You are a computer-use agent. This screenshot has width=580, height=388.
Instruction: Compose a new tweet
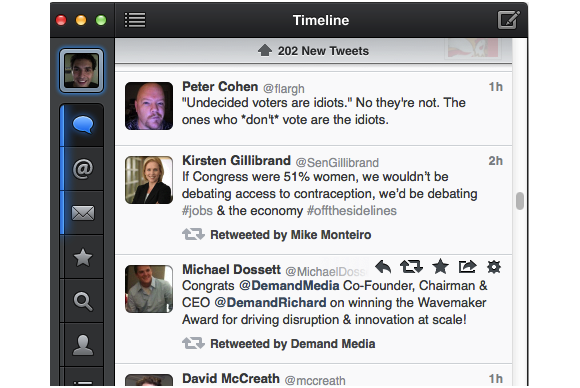(509, 20)
